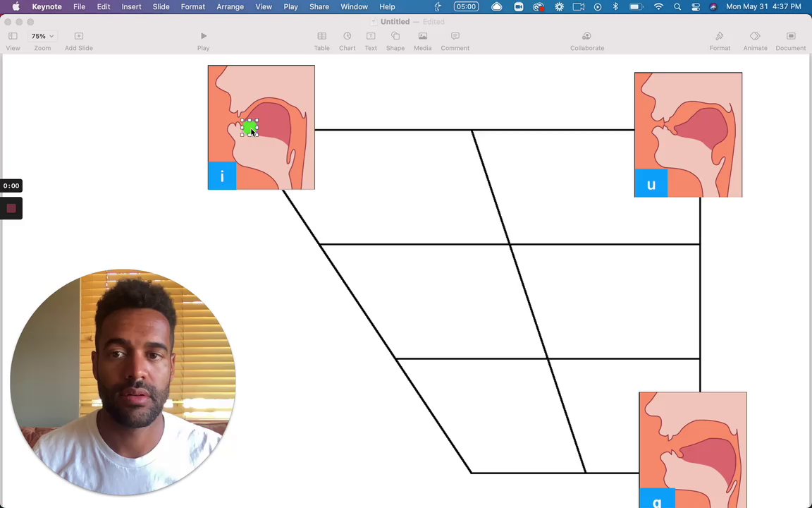
Task: Open the Wi-Fi menu
Action: pyautogui.click(x=658, y=7)
